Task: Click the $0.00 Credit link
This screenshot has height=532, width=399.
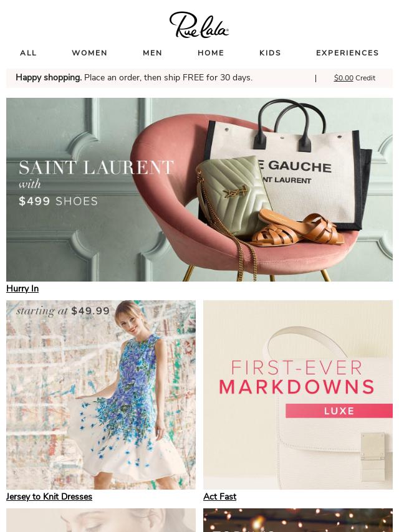Action: pos(355,78)
